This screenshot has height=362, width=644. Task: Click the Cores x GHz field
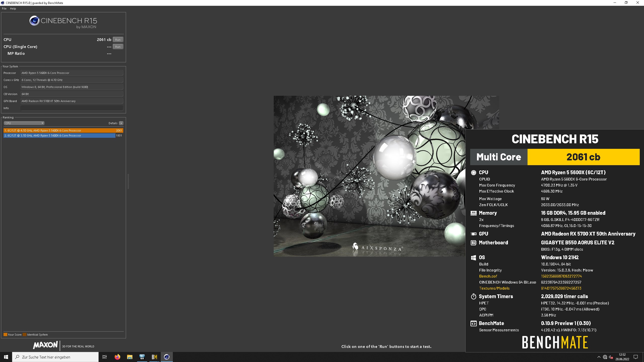[72, 80]
